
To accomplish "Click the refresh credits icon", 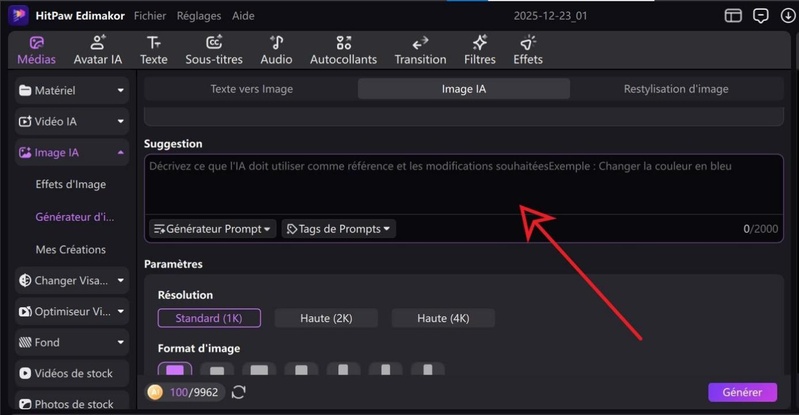I will click(238, 392).
